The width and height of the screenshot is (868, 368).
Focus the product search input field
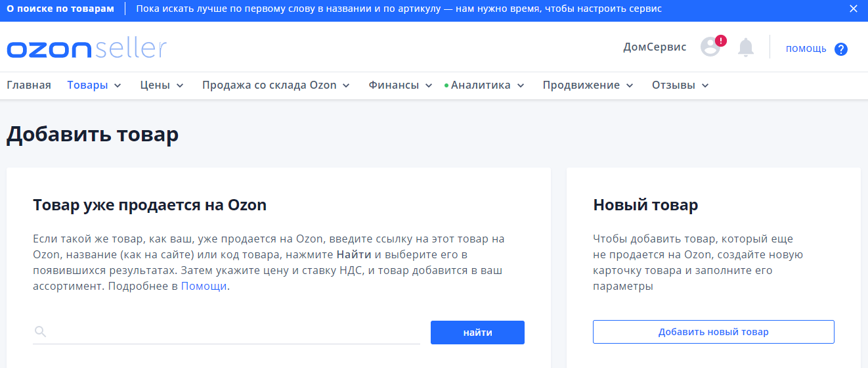pyautogui.click(x=227, y=332)
